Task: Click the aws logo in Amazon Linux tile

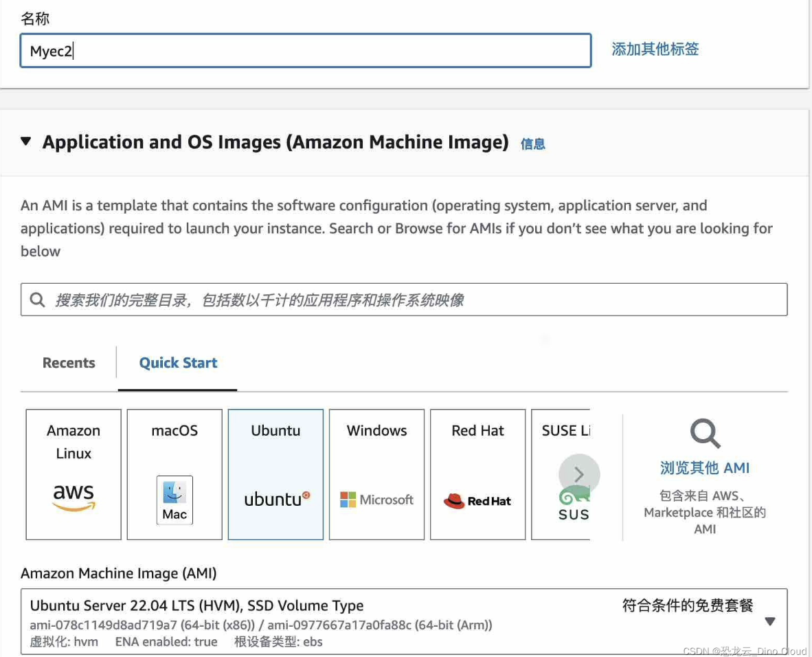Action: click(74, 496)
